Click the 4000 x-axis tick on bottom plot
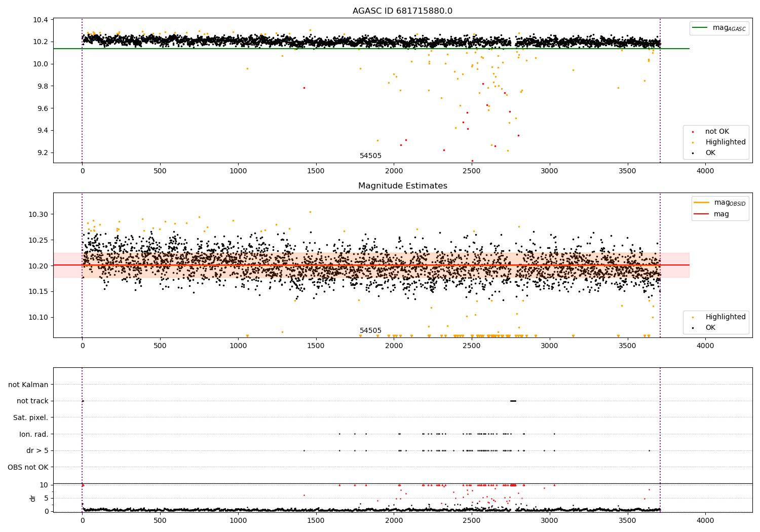760x532 pixels. (705, 521)
